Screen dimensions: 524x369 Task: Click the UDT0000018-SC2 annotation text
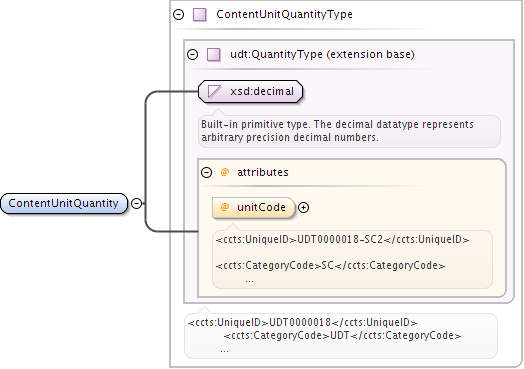tap(343, 240)
